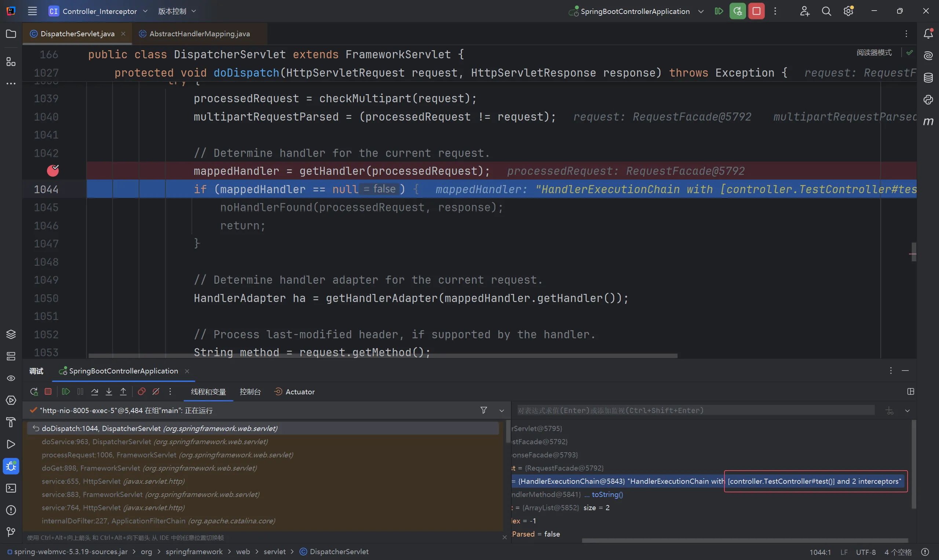Open 版本控制 version control dropdown
939x560 pixels.
pos(177,11)
